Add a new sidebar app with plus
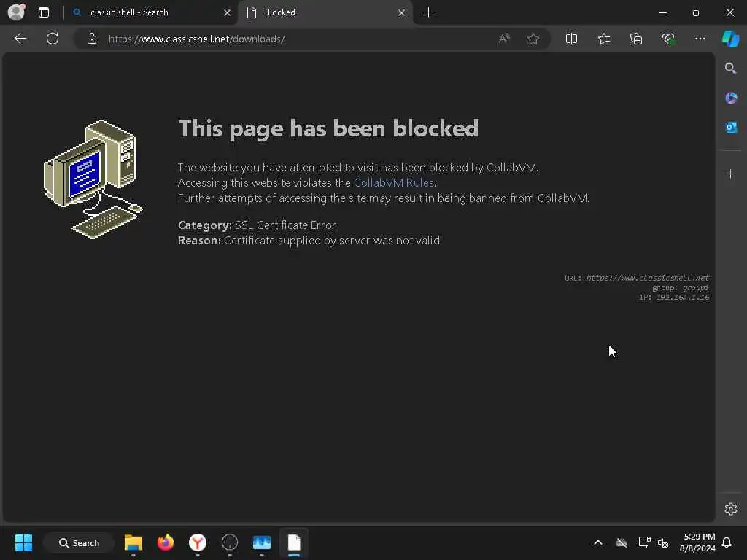 click(731, 174)
